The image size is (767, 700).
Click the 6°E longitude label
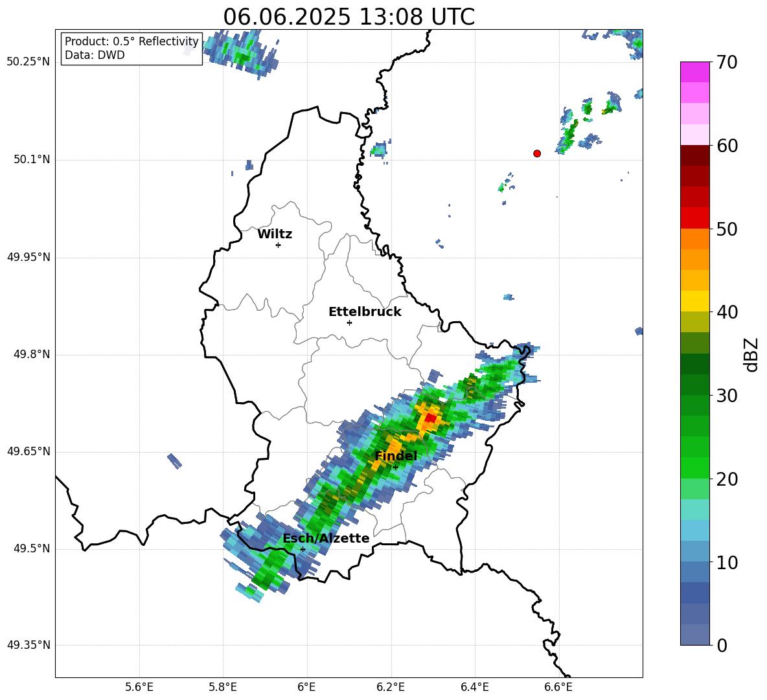[306, 687]
